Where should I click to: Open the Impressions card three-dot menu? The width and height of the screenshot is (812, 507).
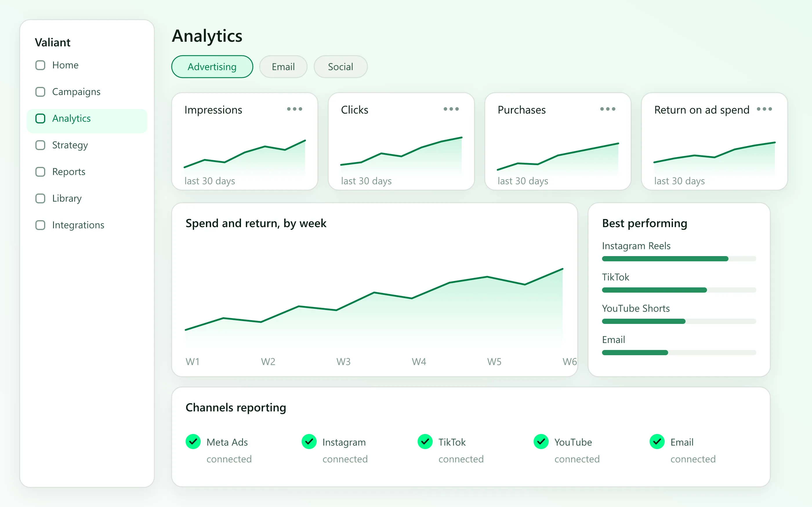click(x=295, y=109)
